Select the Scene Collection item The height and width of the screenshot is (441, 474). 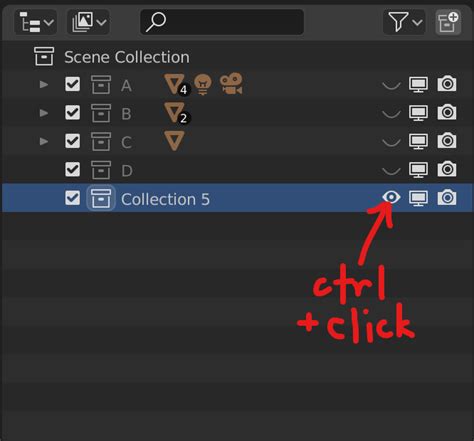[x=127, y=57]
